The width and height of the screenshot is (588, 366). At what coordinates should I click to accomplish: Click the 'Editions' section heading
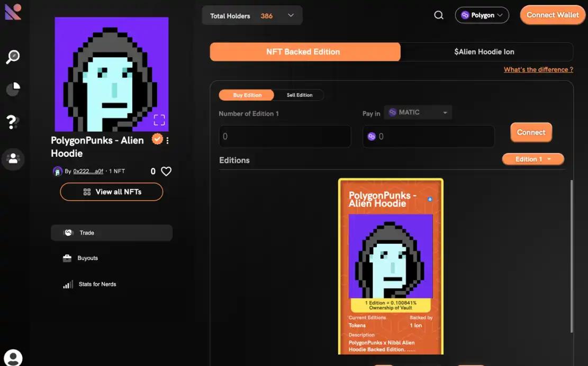point(234,160)
